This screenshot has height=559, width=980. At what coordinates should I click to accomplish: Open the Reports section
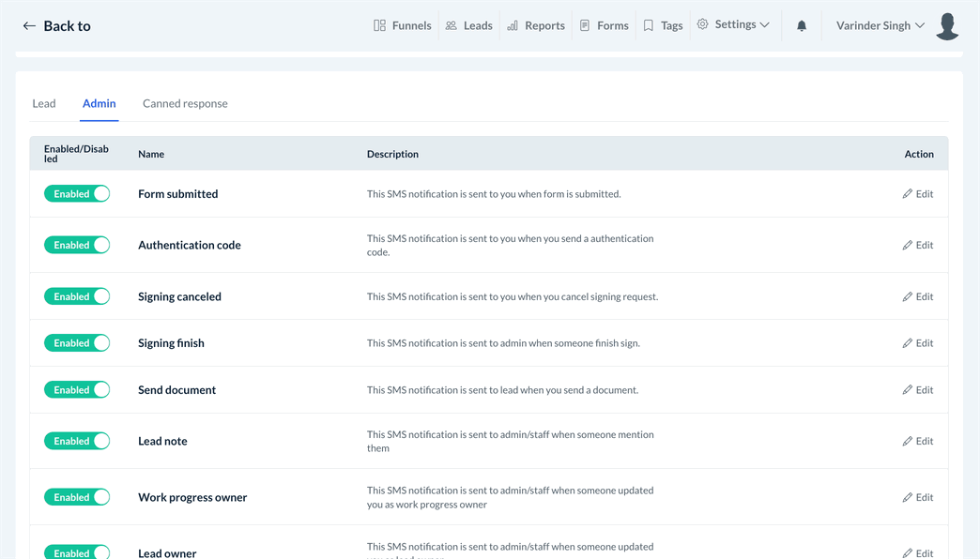click(x=535, y=25)
